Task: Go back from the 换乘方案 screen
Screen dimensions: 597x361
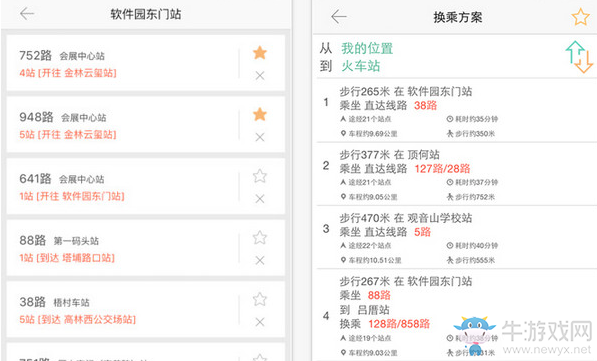Action: click(x=338, y=17)
